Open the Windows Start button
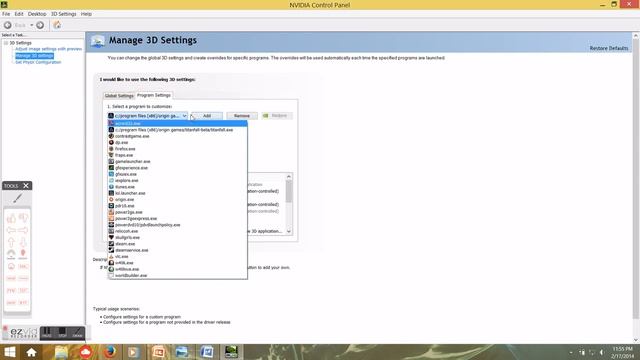 (x=9, y=352)
